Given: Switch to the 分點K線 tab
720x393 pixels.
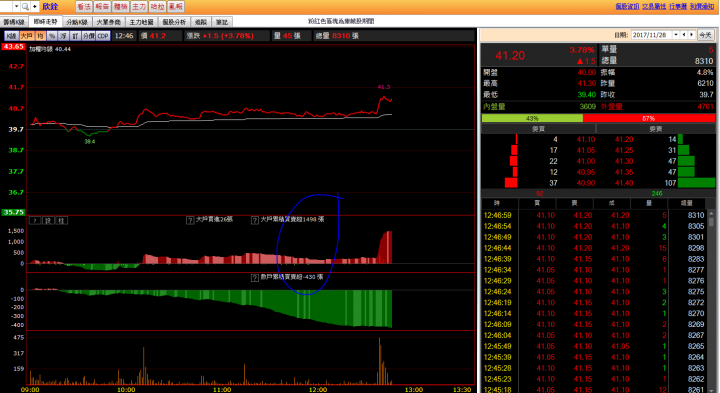Looking at the screenshot, I should (x=77, y=22).
